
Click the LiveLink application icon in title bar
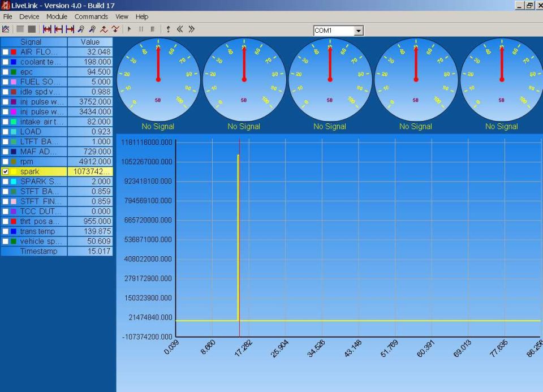point(6,6)
